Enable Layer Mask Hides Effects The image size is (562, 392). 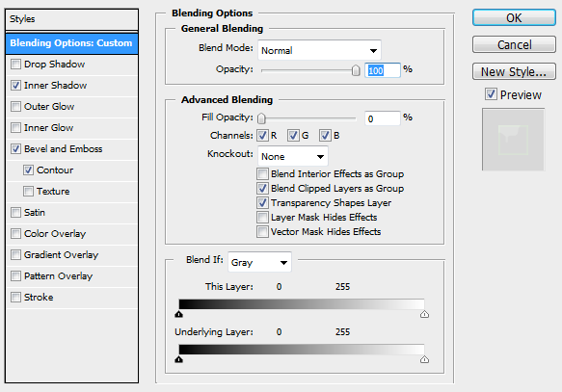pyautogui.click(x=262, y=218)
